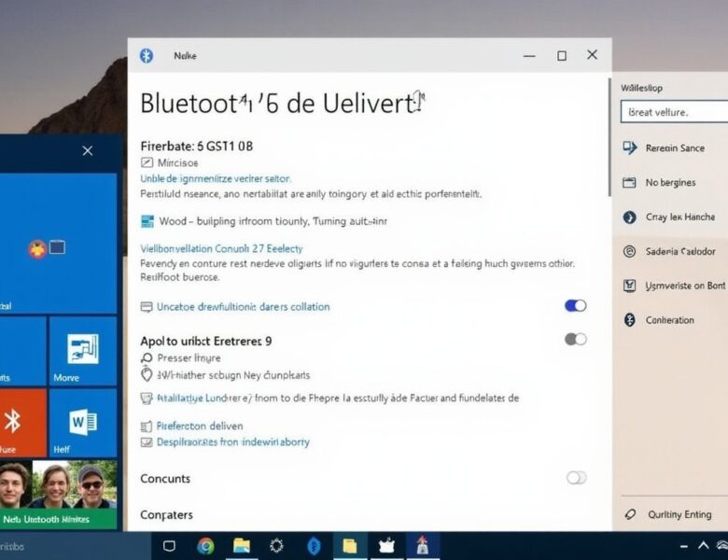Screen dimensions: 728x560
Task: Click the settings window vertical scrollbar
Action: (x=609, y=137)
